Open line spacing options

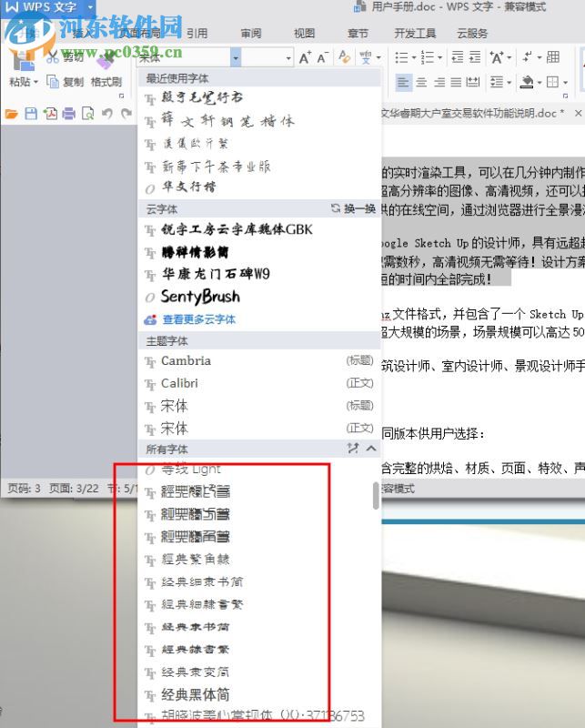pos(497,83)
